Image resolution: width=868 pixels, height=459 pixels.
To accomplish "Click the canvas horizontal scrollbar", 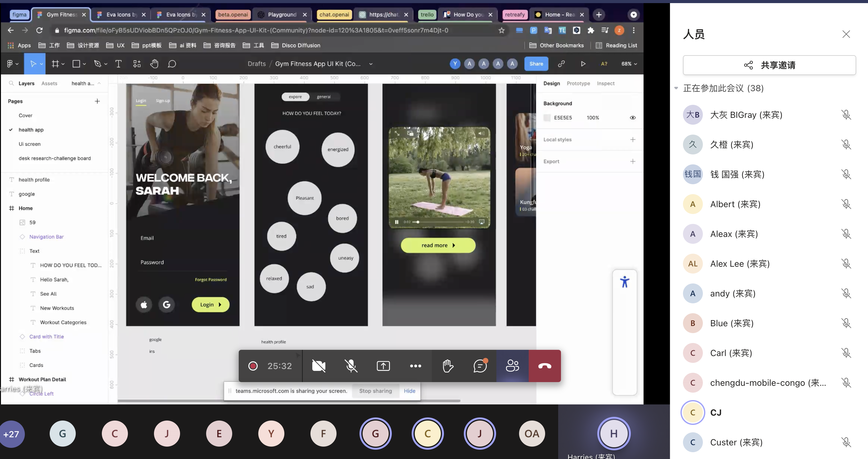I will point(289,401).
